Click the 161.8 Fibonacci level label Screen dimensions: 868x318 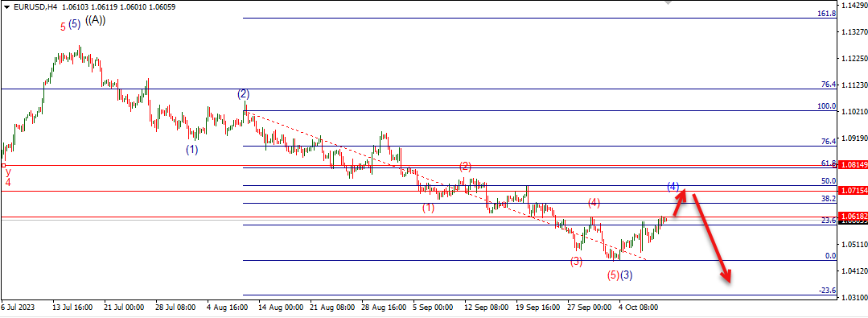tap(826, 14)
